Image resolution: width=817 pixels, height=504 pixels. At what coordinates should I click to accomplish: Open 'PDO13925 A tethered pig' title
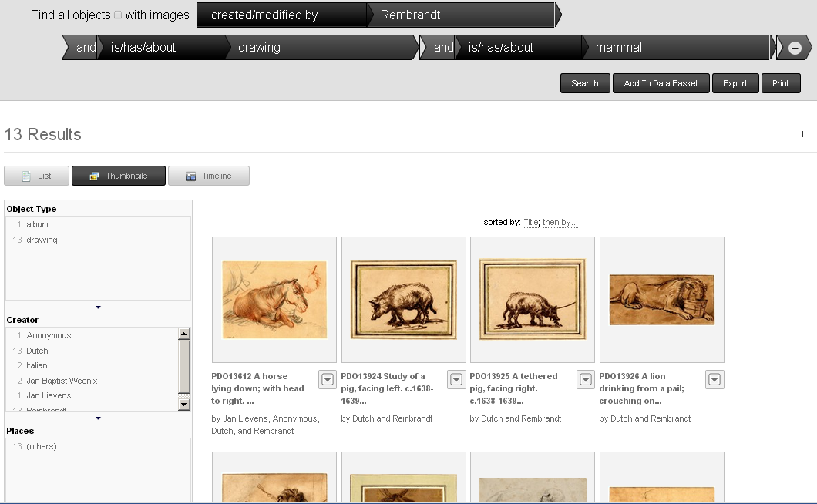point(513,388)
